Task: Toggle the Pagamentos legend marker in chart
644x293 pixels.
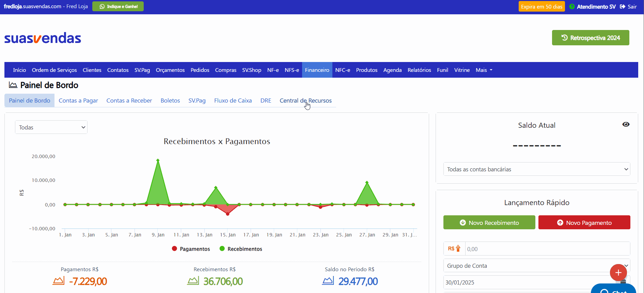Action: pyautogui.click(x=174, y=249)
